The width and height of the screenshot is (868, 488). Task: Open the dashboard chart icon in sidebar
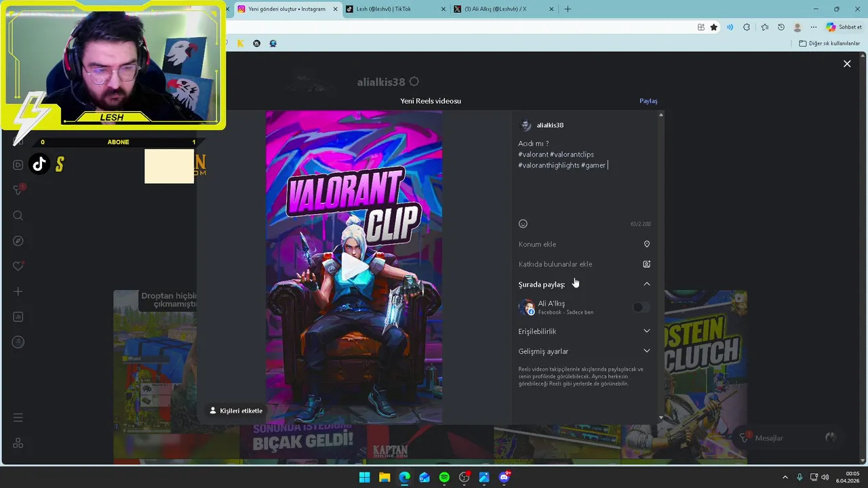pos(18,317)
